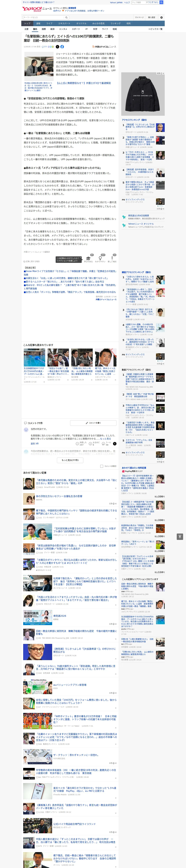186x868 pixels.
Task: Open the エキスパート navigation tab
Action: [x=64, y=24]
